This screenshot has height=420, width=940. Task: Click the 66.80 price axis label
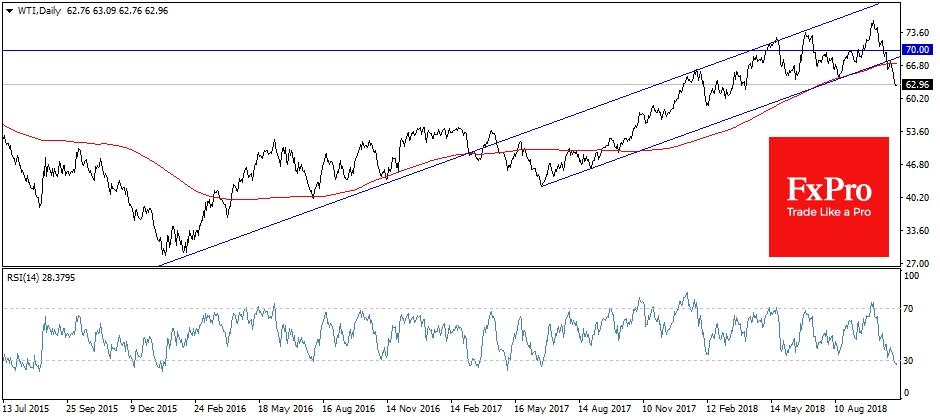919,65
